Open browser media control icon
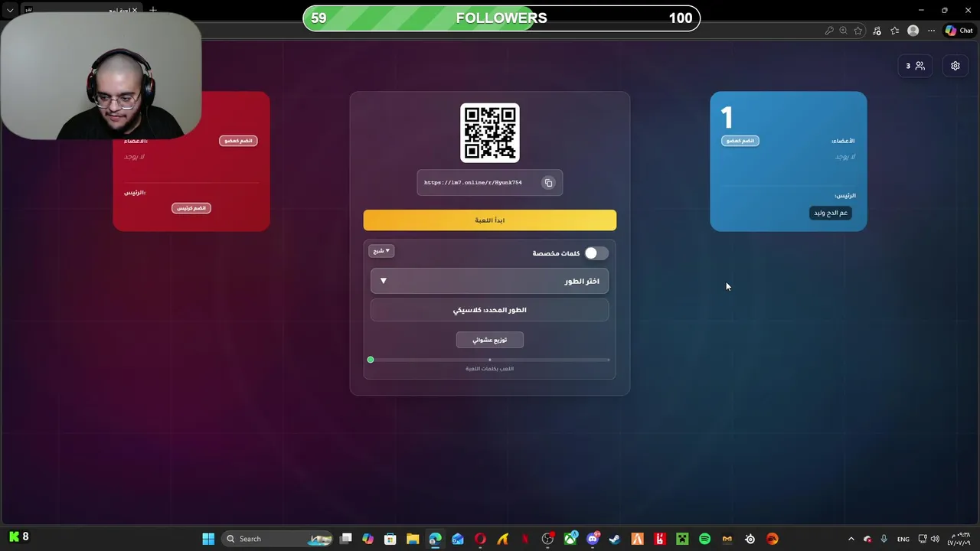980x551 pixels. (877, 31)
